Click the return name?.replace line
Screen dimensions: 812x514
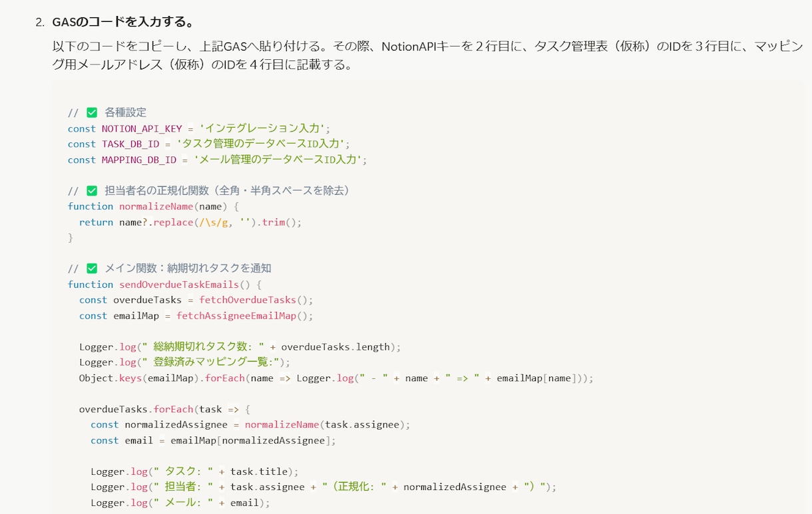click(x=190, y=222)
